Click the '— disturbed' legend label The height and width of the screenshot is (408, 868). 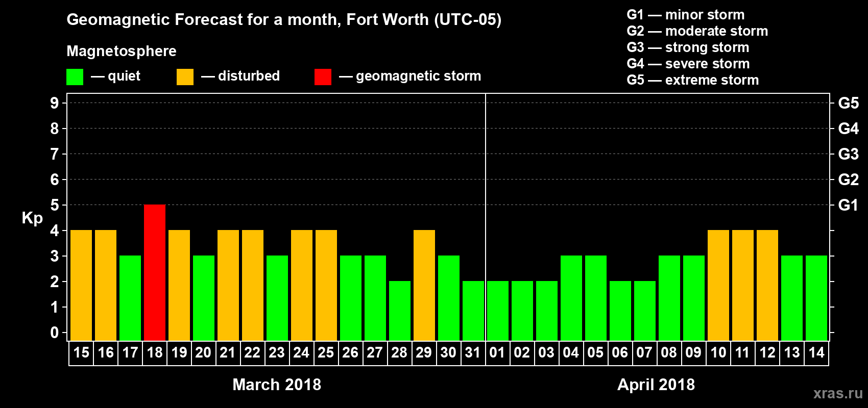(240, 76)
